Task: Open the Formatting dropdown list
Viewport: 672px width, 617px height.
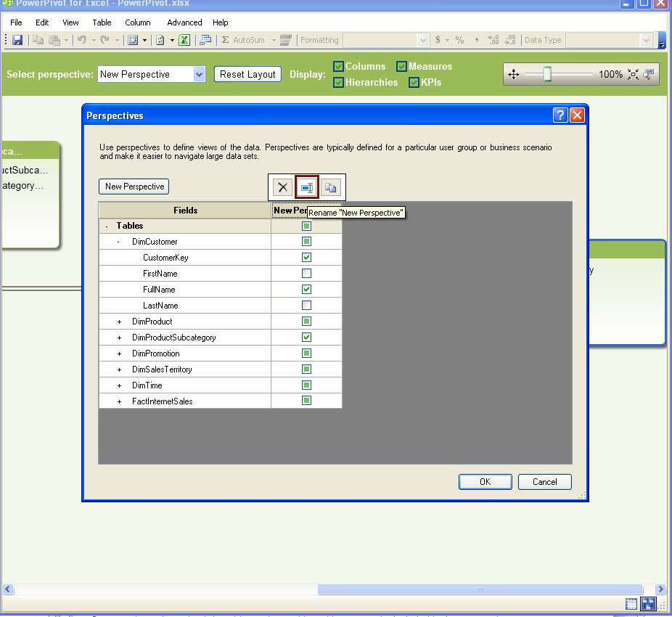Action: 423,40
